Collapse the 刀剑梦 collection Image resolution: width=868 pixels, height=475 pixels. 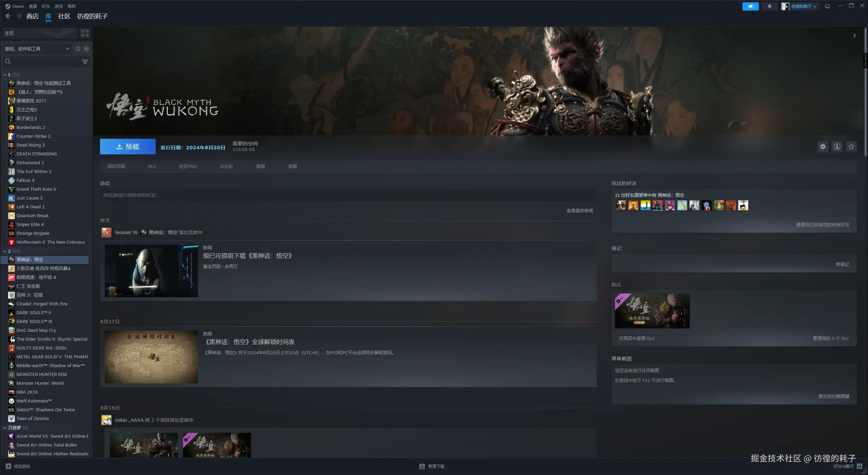[5, 427]
